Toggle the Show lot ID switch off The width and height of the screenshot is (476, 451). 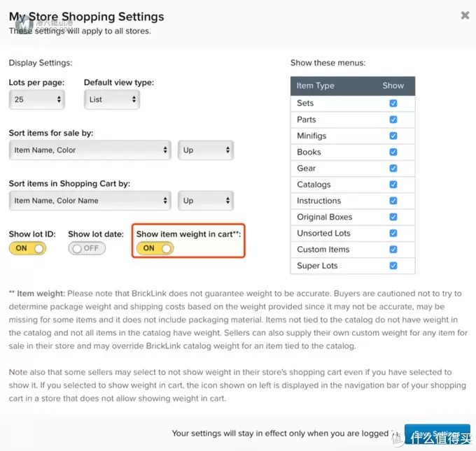[x=27, y=248]
